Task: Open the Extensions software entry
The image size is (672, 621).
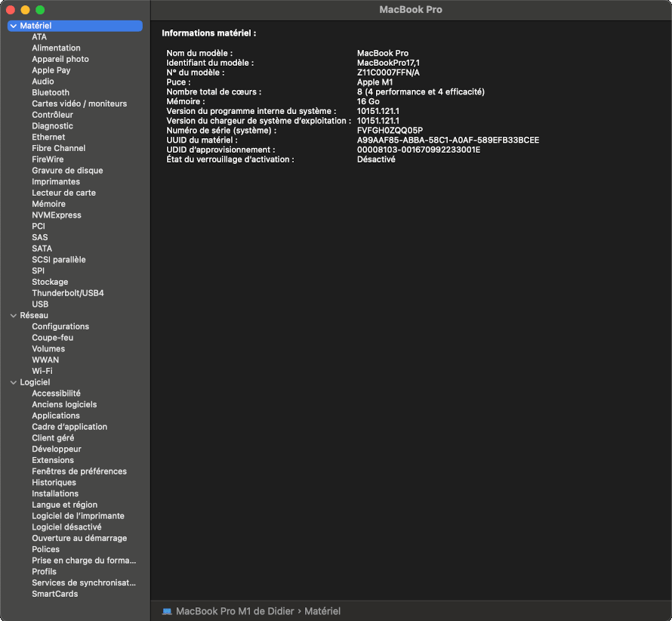Action: click(x=53, y=460)
